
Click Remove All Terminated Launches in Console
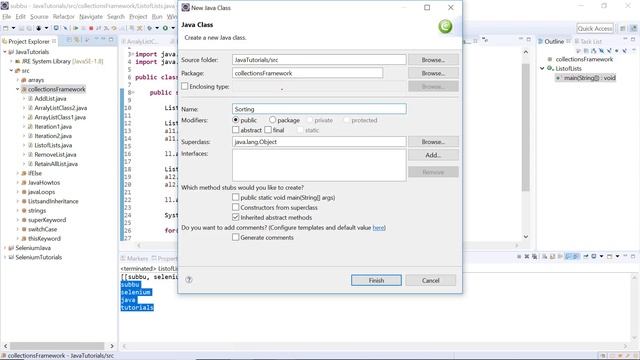535,256
